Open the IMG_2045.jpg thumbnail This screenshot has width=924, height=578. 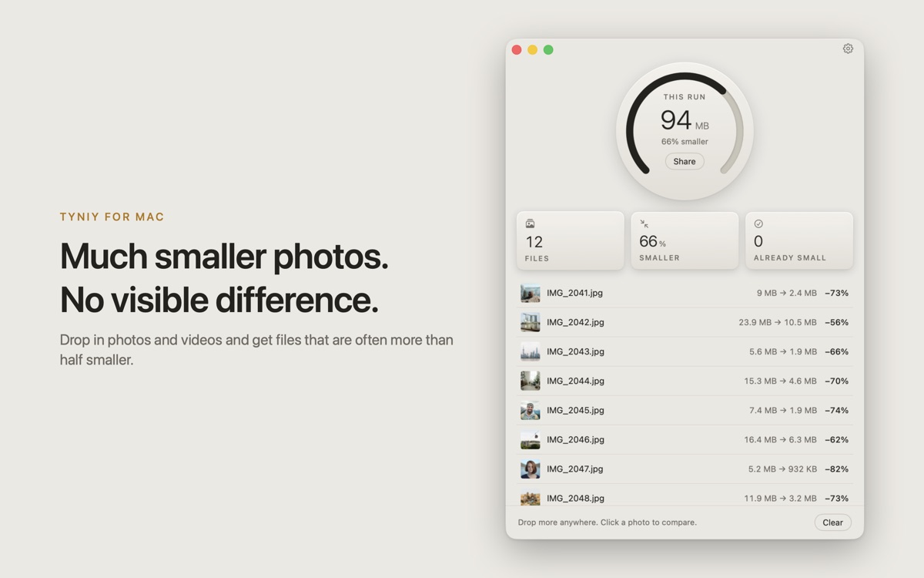tap(530, 410)
